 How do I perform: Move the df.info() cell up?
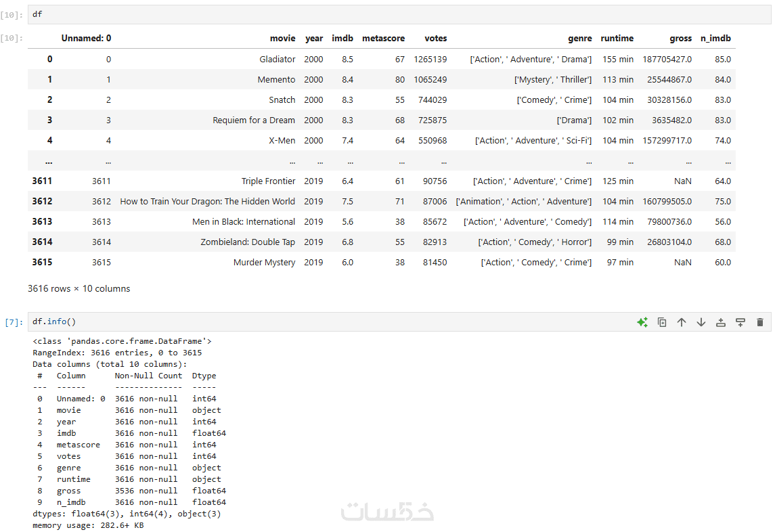[682, 322]
